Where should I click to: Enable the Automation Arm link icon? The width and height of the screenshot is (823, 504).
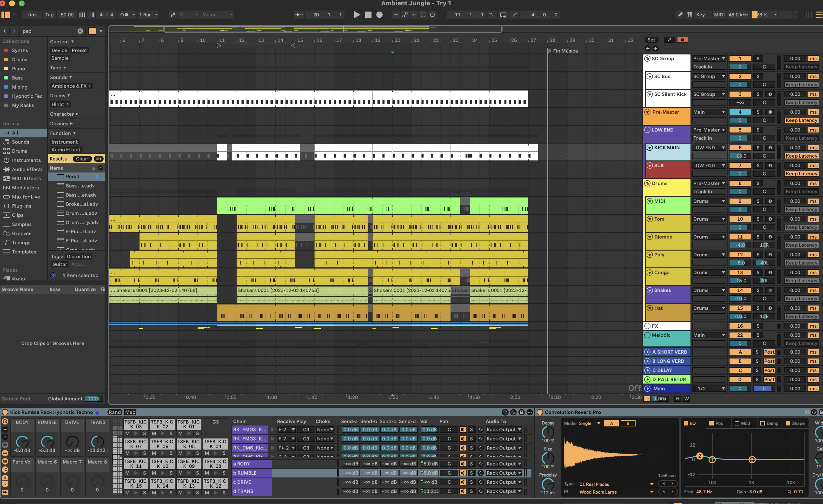tap(405, 15)
